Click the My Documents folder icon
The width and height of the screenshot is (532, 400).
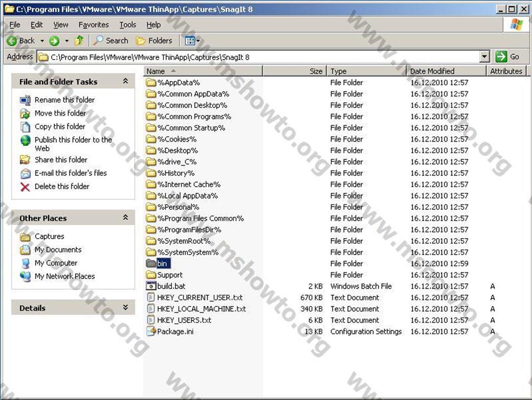point(25,250)
